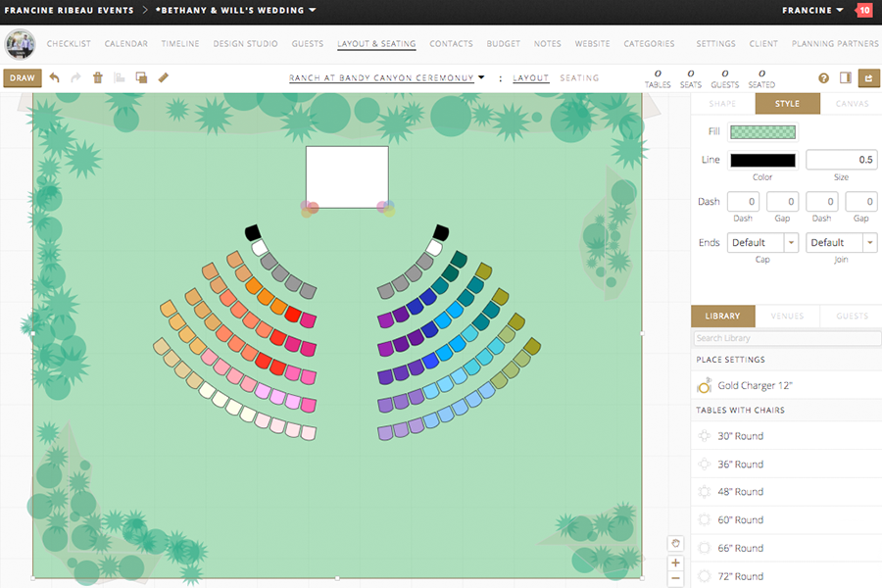Select the ruler measure icon
This screenshot has height=588, width=882.
point(163,76)
